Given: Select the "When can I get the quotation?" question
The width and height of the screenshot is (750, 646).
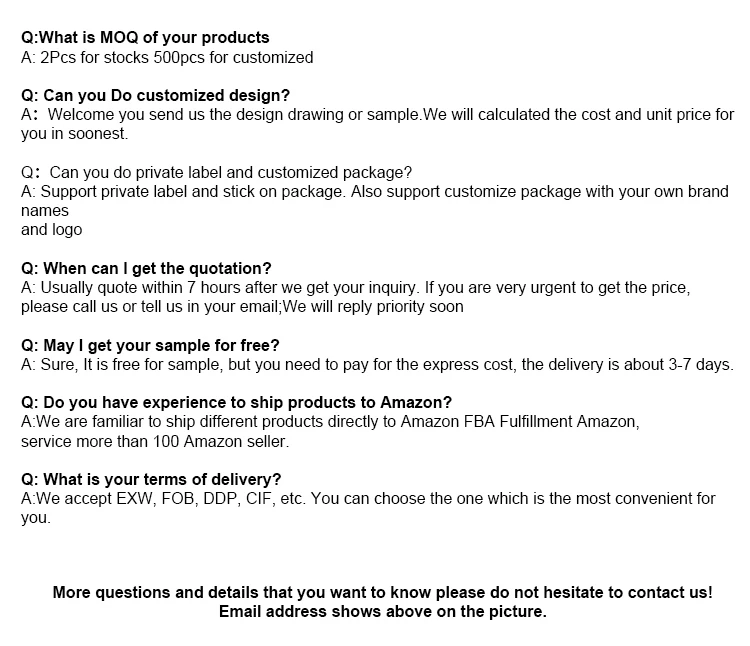Looking at the screenshot, I should 146,268.
